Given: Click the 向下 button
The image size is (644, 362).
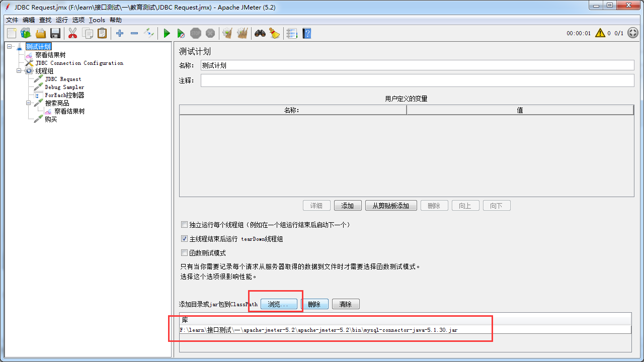Looking at the screenshot, I should click(497, 206).
